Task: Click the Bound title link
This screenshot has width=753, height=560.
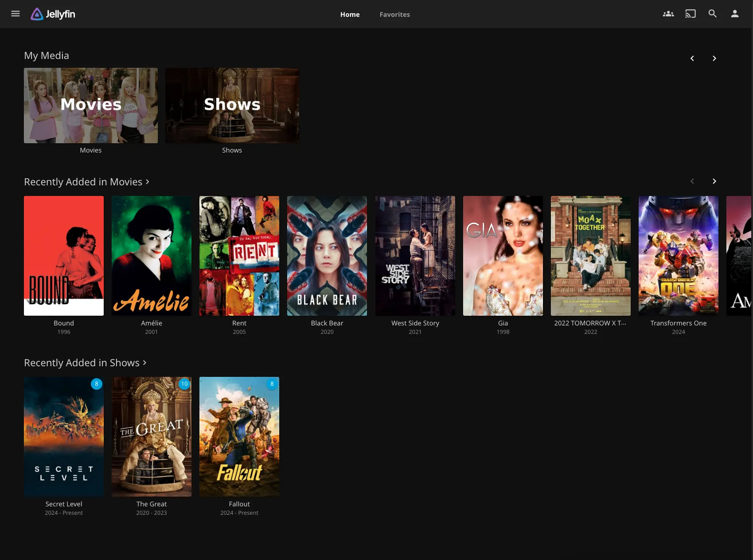Action: tap(64, 323)
